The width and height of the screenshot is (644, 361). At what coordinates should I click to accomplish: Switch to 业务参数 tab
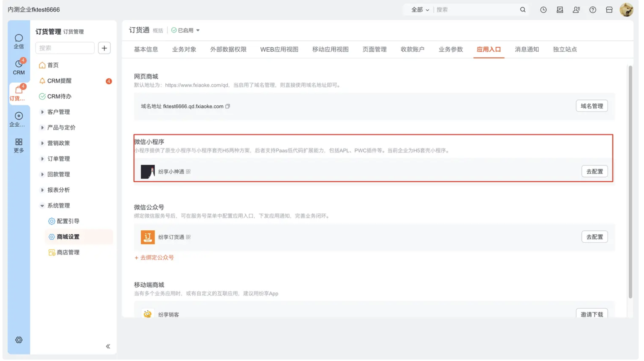[x=451, y=50]
